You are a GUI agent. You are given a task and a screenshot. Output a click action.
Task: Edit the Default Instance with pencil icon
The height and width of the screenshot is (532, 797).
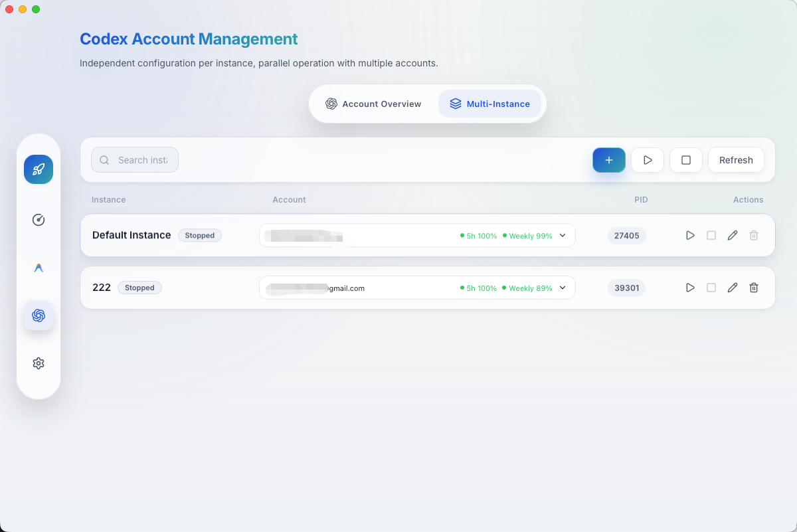[x=733, y=235]
